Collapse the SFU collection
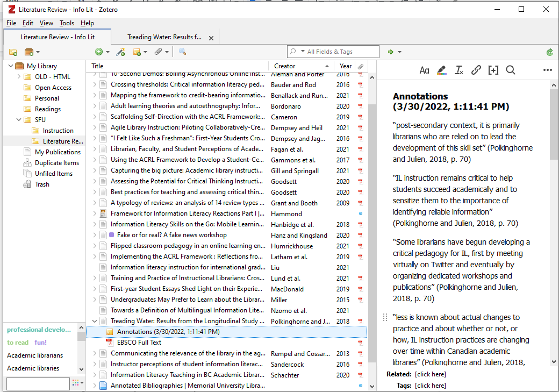The height and width of the screenshot is (392, 559). (19, 120)
